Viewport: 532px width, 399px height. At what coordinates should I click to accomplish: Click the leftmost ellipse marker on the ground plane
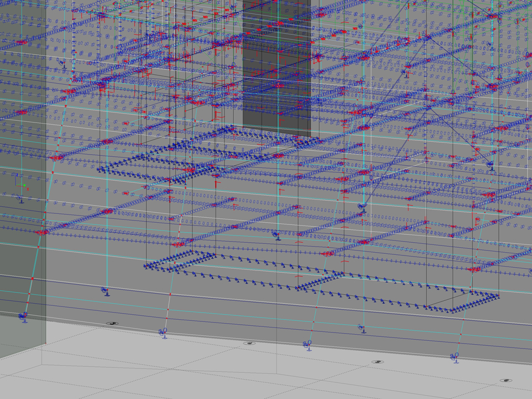click(x=112, y=324)
